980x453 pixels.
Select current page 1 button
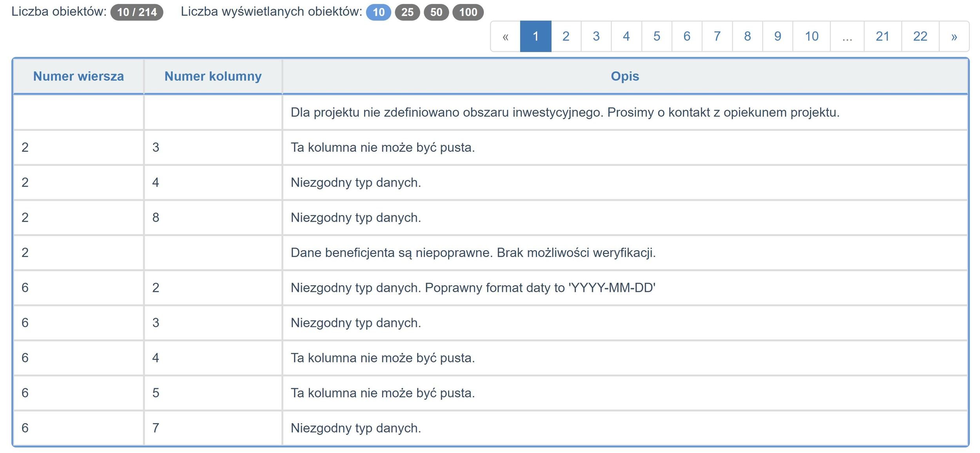coord(535,36)
